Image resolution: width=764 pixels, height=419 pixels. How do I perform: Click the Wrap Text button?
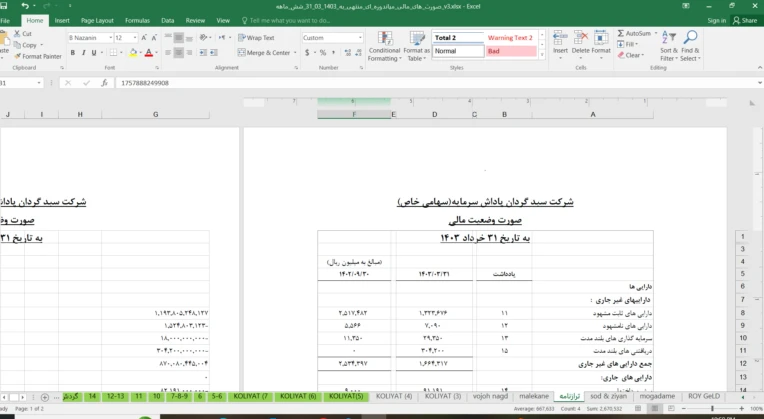point(256,38)
